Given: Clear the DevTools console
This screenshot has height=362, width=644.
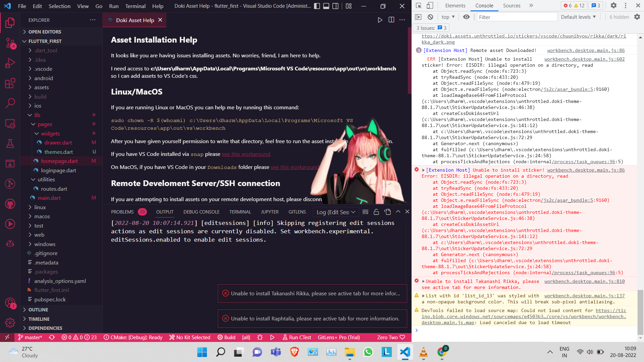Looking at the screenshot, I should (x=430, y=17).
